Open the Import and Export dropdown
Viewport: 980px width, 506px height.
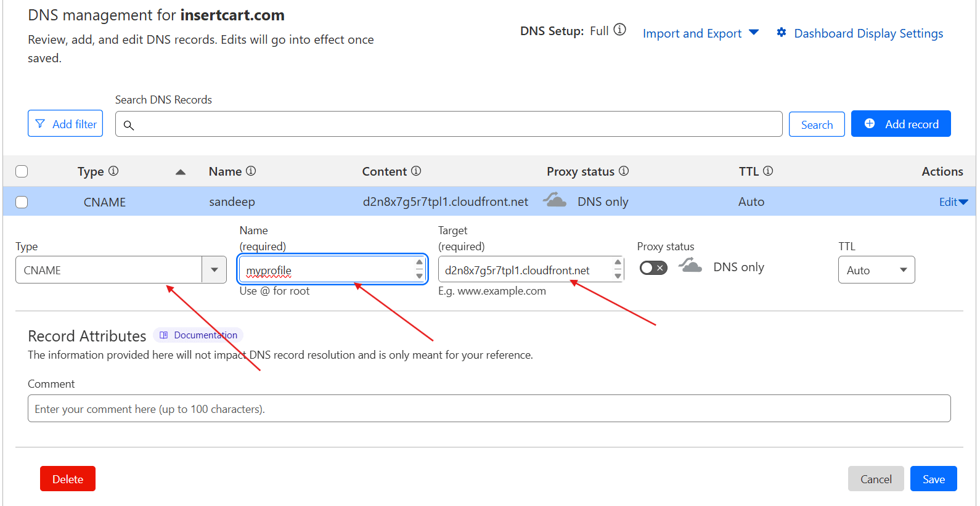[701, 33]
